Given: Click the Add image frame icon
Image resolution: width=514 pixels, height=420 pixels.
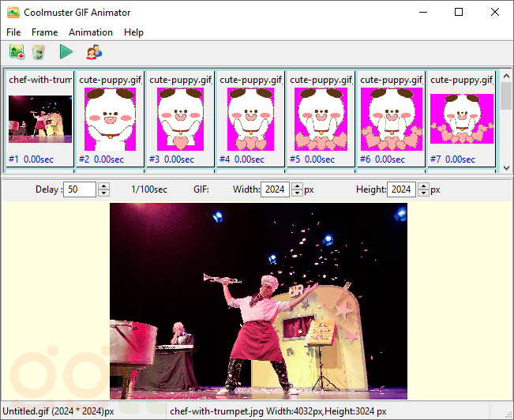Looking at the screenshot, I should [17, 52].
